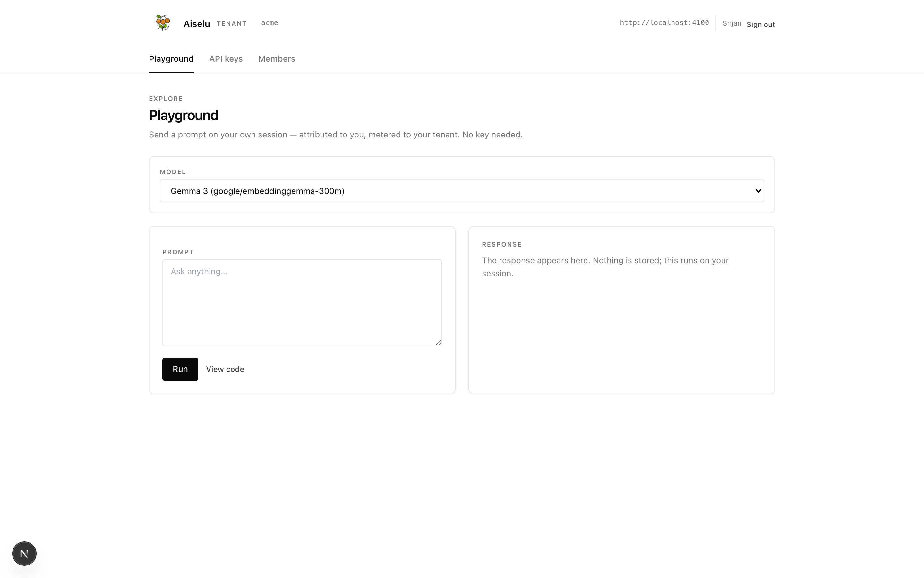
Task: Go to the Members tab
Action: (277, 59)
